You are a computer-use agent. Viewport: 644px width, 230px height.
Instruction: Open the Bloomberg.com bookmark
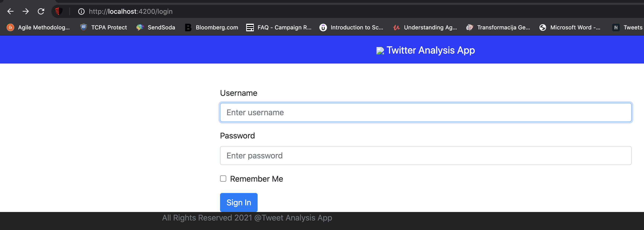point(211,28)
